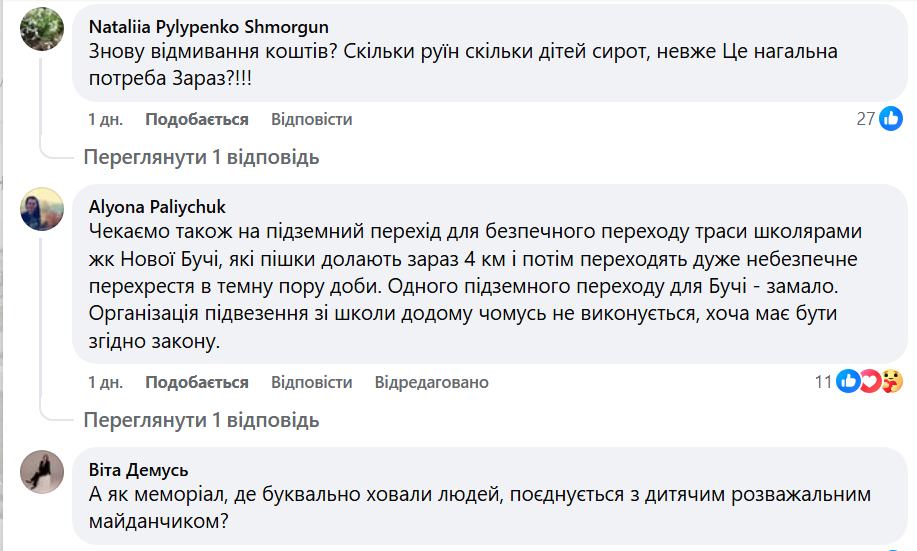Like Alyona's comment with Подобається
The width and height of the screenshot is (917, 551).
point(196,382)
